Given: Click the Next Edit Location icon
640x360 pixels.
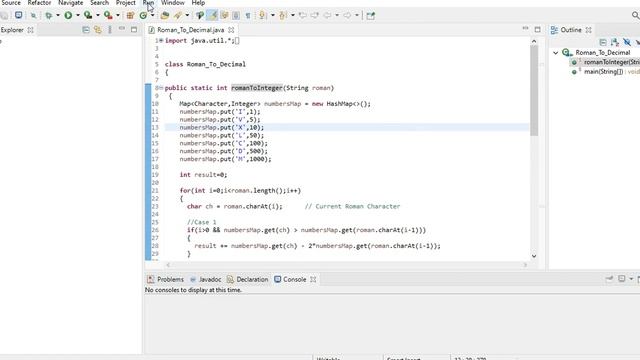Looking at the screenshot, I should (x=314, y=16).
